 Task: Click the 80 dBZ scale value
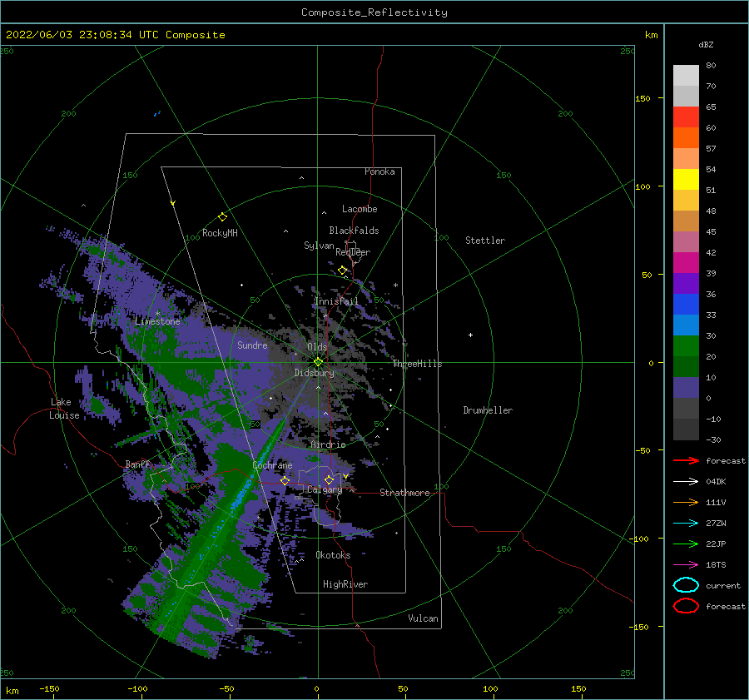tap(711, 65)
